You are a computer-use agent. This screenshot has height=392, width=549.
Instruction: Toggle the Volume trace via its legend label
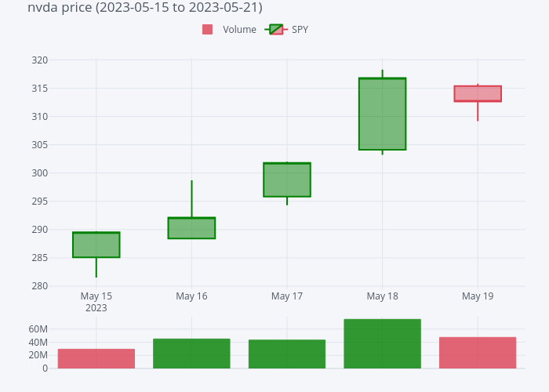(x=239, y=30)
